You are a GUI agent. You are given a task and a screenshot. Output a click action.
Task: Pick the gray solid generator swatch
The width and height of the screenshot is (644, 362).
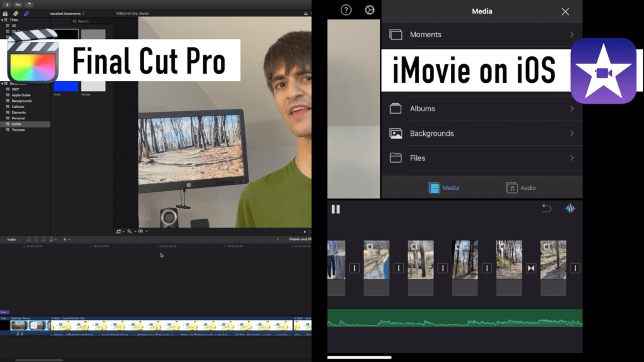click(x=93, y=34)
